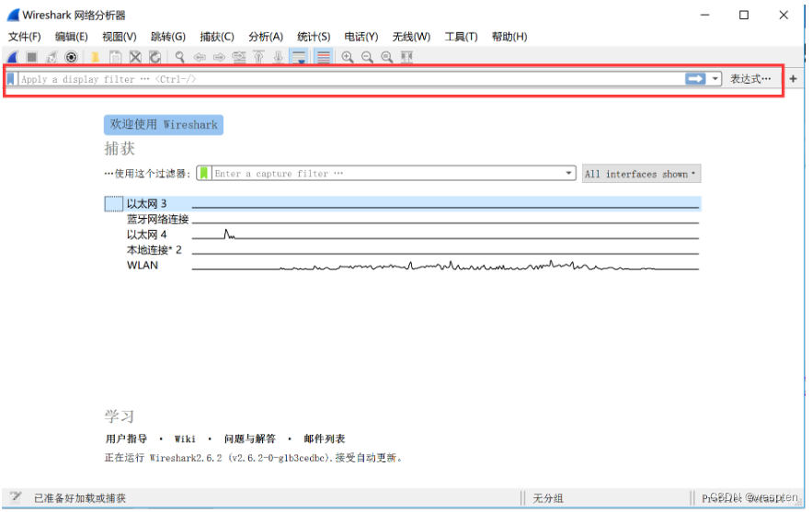Open the 问题与解答 link
This screenshot has width=812, height=512.
(x=249, y=439)
